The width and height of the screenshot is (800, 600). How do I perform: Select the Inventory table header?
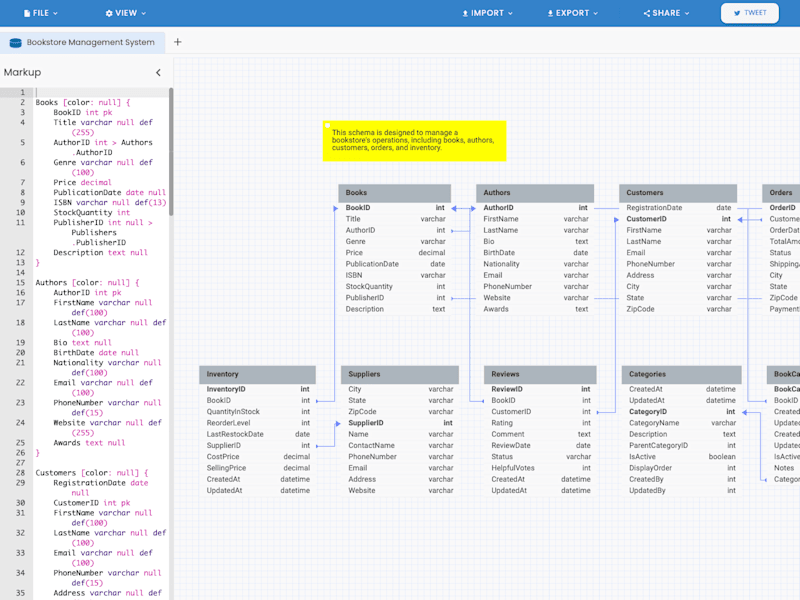[x=257, y=374]
